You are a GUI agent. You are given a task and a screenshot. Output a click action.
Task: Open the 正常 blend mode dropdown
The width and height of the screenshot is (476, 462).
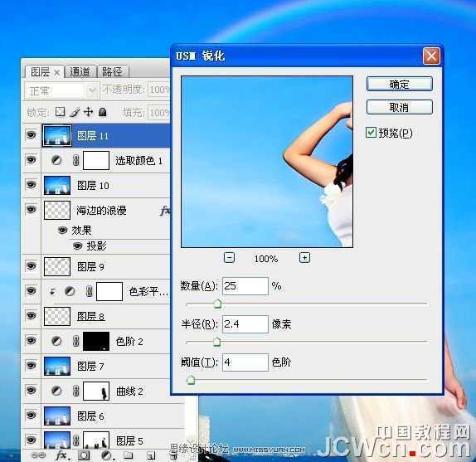click(61, 90)
